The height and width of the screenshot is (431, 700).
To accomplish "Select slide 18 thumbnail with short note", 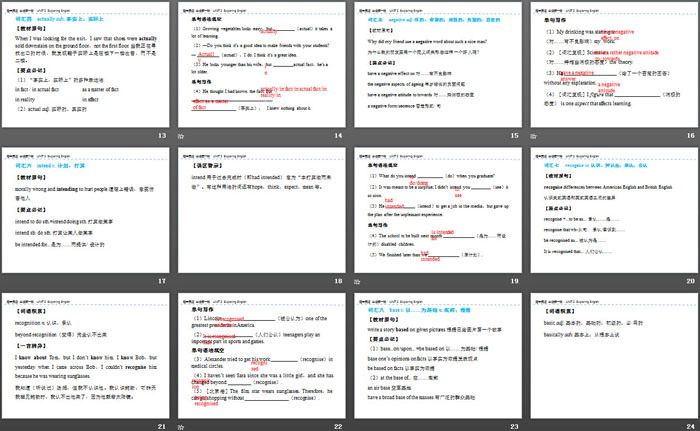I will (x=262, y=210).
